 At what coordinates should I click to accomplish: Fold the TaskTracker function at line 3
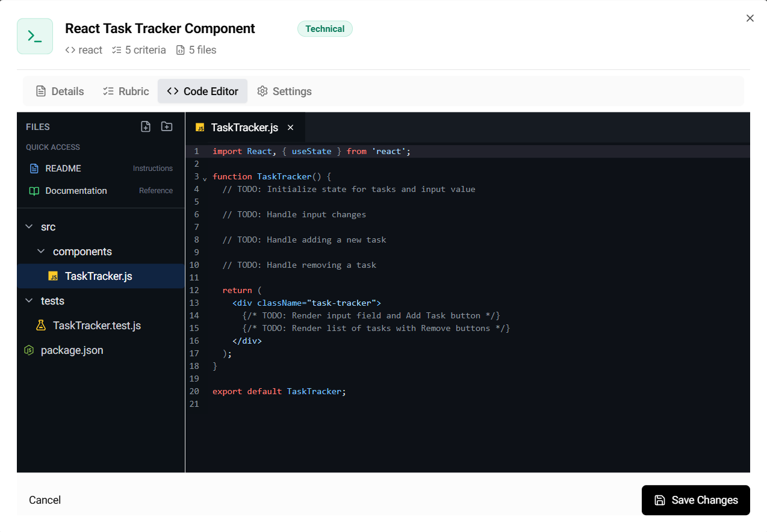point(205,178)
